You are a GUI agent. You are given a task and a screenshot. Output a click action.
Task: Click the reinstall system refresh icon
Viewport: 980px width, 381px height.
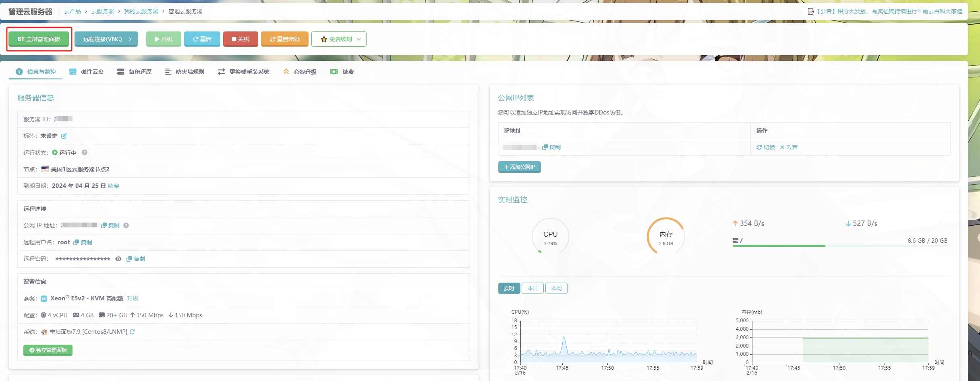133,332
